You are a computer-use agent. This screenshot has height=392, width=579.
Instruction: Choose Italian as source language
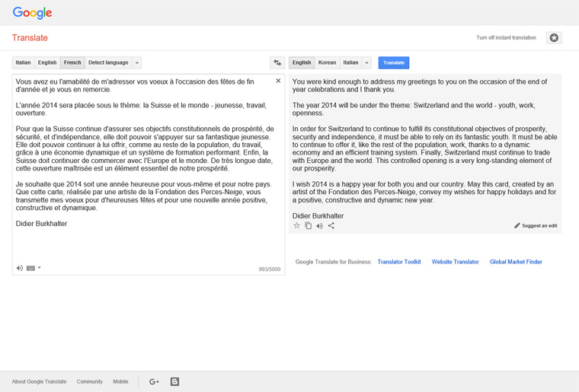point(24,62)
